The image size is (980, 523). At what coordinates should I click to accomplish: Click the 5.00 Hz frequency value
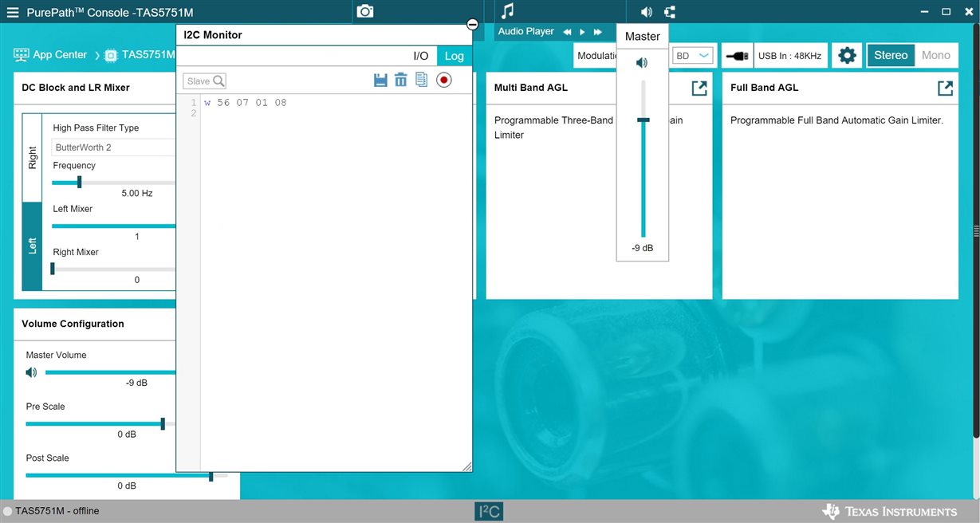tap(136, 193)
